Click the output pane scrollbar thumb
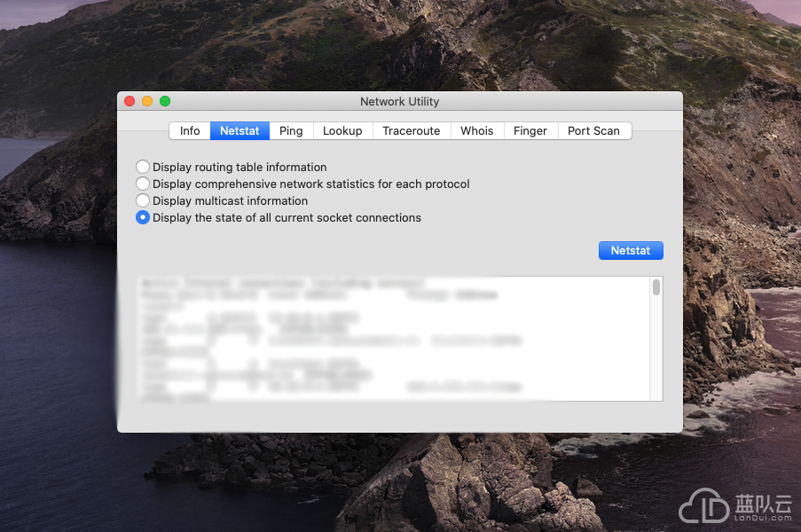 (656, 287)
